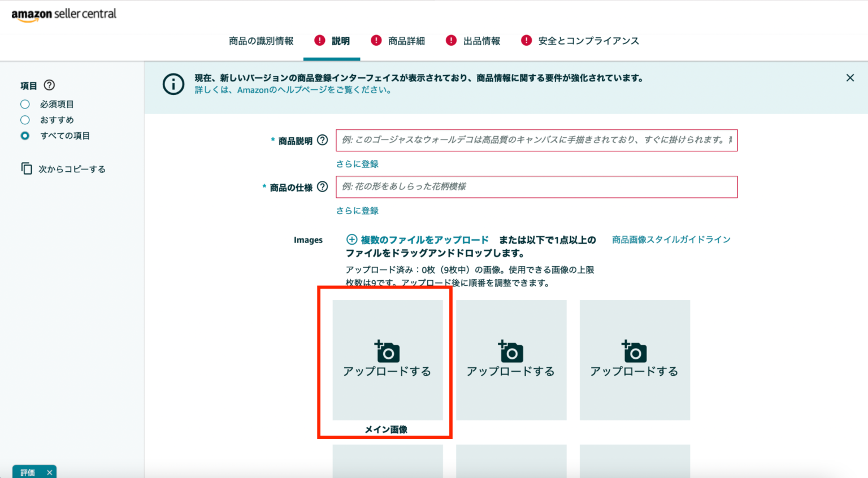Select the 必須項目 radio button
This screenshot has width=868, height=478.
click(x=25, y=104)
